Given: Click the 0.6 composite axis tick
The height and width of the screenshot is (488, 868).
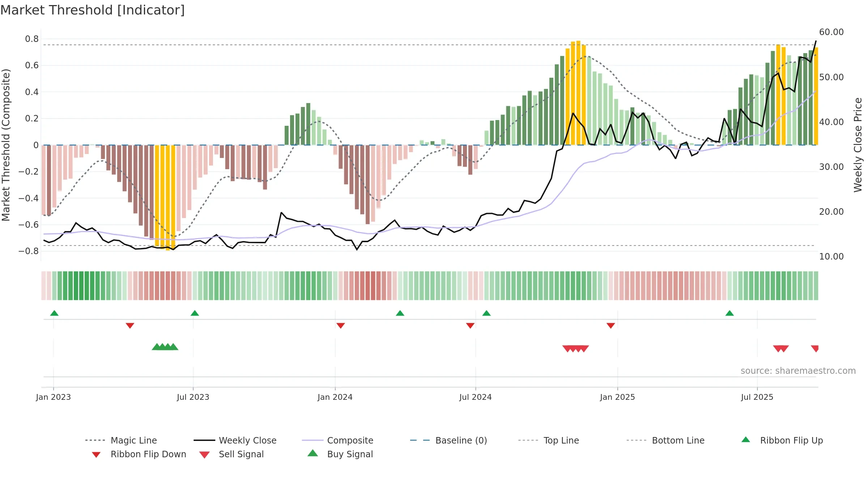Looking at the screenshot, I should tap(32, 65).
